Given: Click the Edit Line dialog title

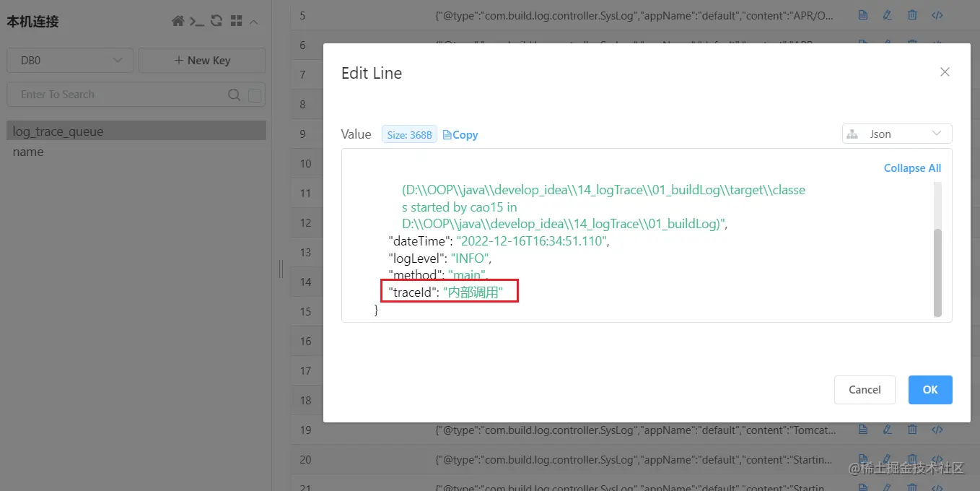Looking at the screenshot, I should [371, 73].
